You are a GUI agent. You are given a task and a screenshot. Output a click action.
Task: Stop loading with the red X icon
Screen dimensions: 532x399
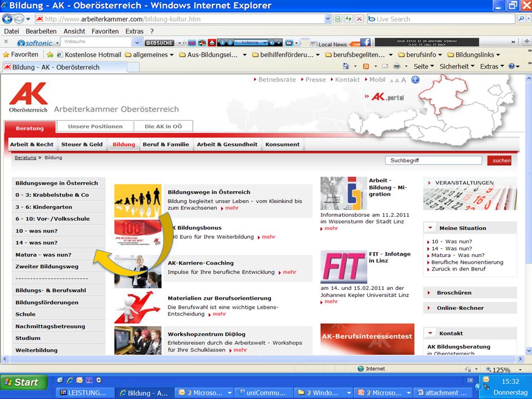pyautogui.click(x=359, y=19)
